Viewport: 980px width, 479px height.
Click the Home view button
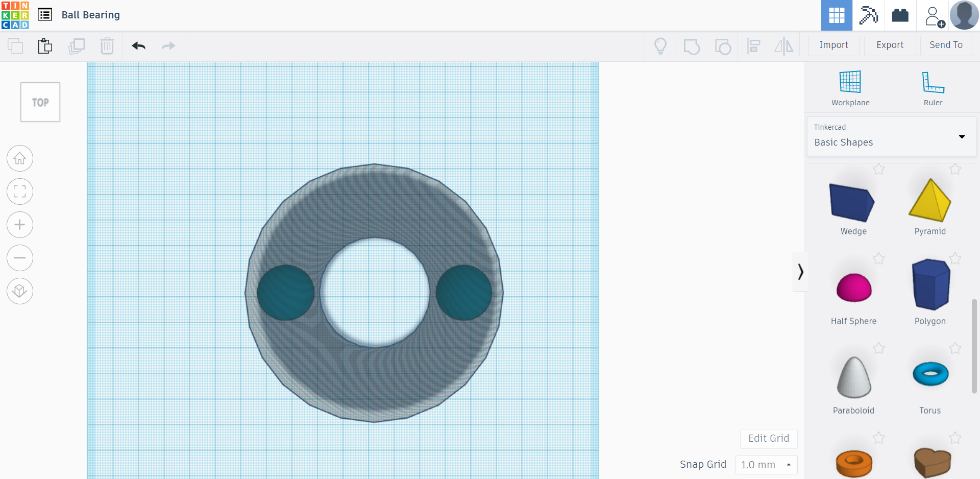coord(20,159)
